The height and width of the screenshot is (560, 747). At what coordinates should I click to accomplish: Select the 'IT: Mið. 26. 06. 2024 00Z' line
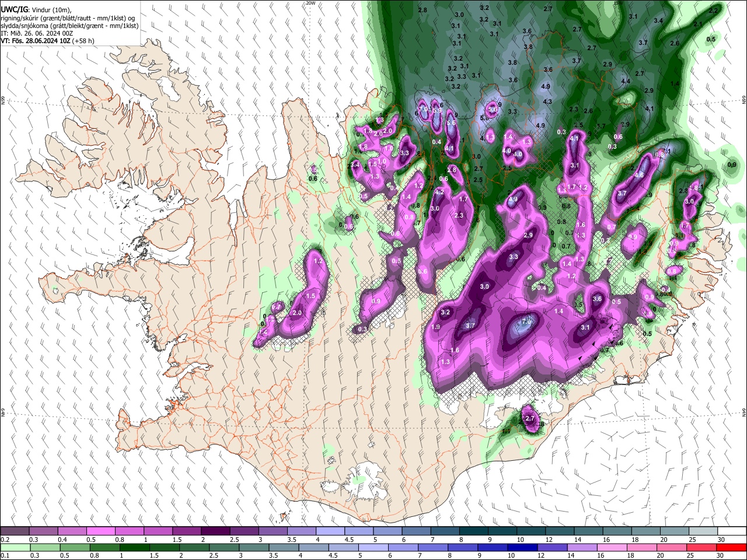pyautogui.click(x=37, y=33)
